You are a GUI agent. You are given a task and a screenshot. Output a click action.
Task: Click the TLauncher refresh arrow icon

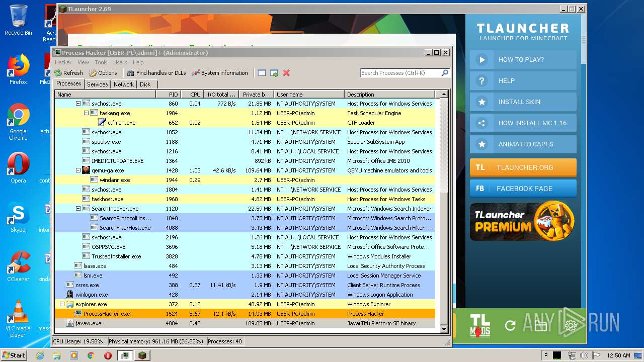pos(510,326)
